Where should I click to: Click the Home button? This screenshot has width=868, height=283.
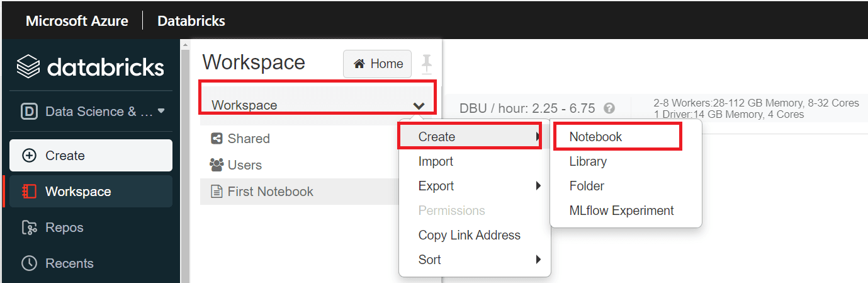click(378, 64)
